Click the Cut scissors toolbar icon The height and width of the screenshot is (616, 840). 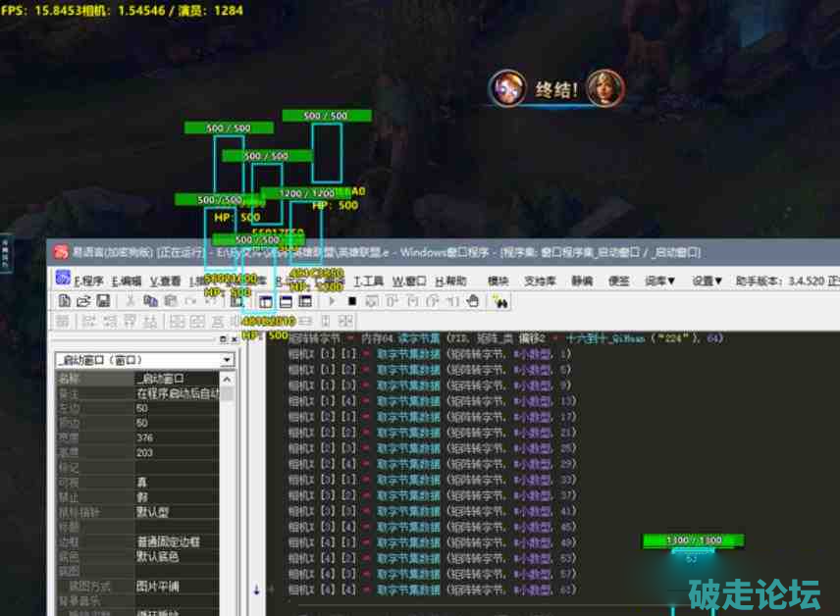click(128, 301)
